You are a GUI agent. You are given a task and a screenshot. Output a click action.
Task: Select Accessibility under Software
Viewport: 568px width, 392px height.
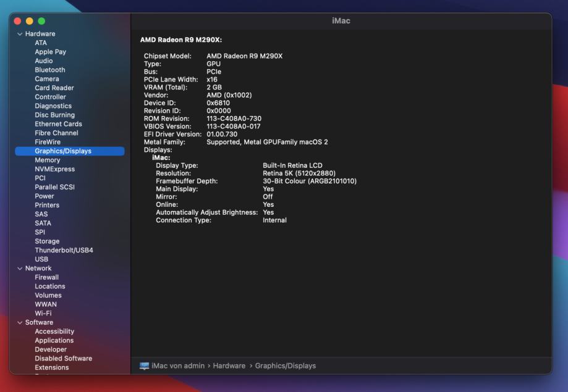pos(54,332)
